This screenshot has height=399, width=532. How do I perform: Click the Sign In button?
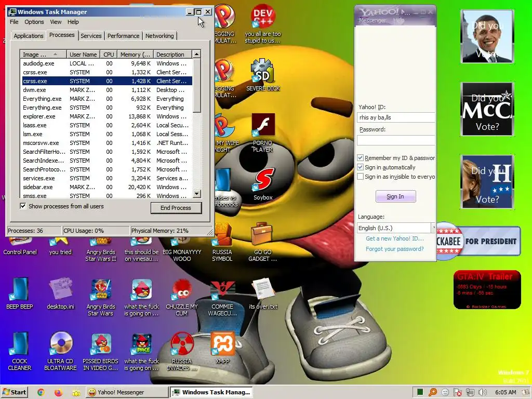[x=395, y=196]
